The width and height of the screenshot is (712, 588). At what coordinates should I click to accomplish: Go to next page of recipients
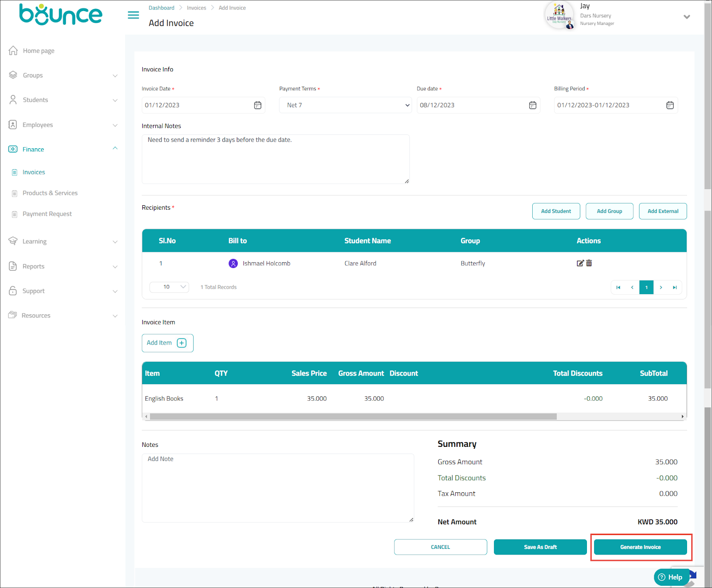click(661, 287)
